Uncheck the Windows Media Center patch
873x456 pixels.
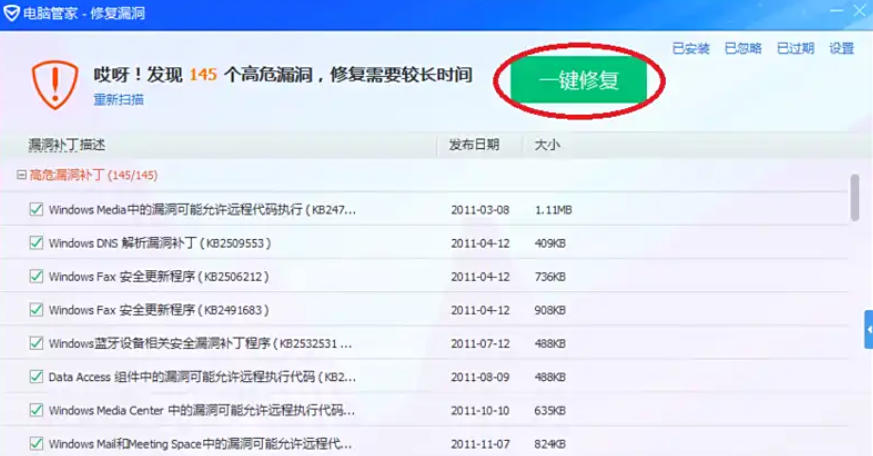(37, 410)
